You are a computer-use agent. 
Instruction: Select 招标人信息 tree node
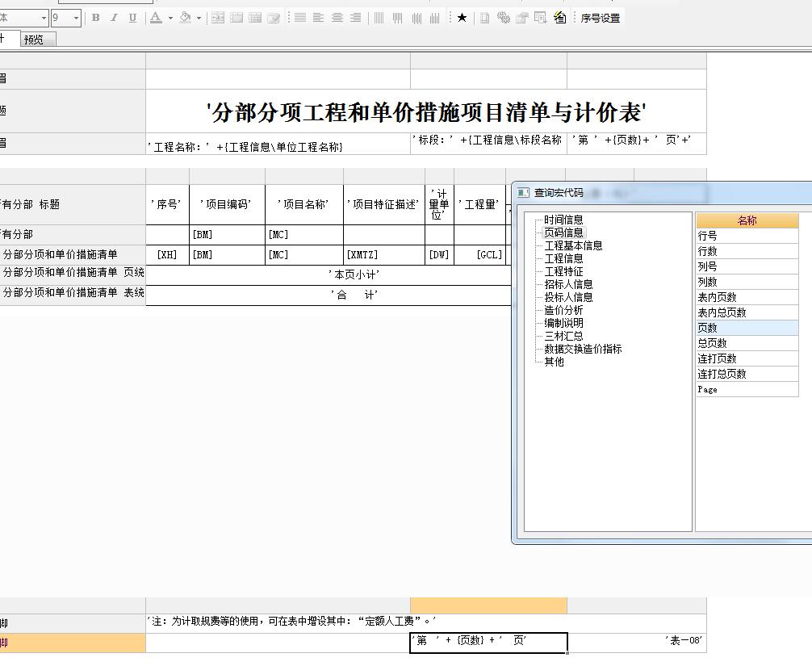pos(568,284)
